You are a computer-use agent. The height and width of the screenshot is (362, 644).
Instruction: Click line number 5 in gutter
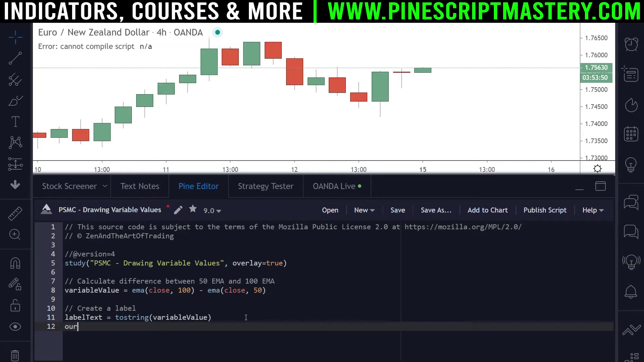pos(53,263)
